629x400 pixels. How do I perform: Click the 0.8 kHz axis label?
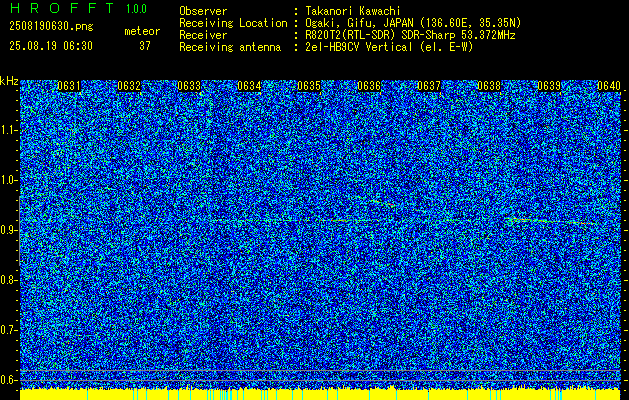(x=9, y=280)
